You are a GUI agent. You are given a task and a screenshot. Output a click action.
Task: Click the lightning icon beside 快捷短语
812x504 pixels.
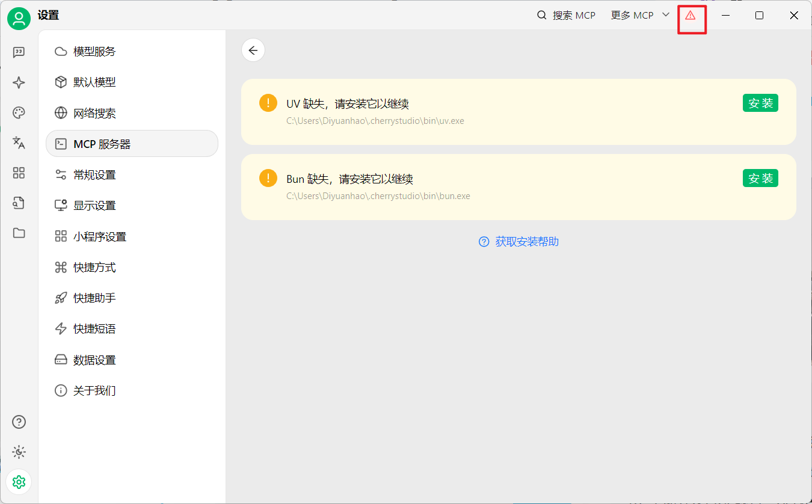(x=61, y=328)
